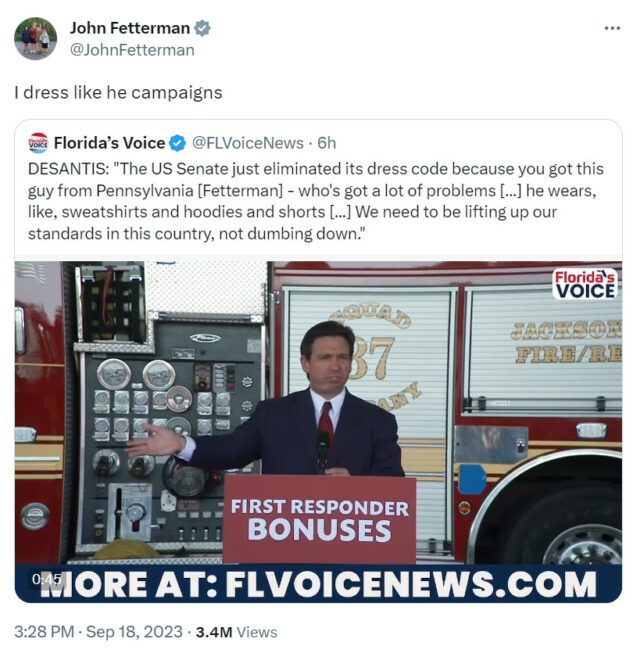Image resolution: width=640 pixels, height=653 pixels.
Task: Click the "First Responder Bonuses" podium sign
Action: 319,520
